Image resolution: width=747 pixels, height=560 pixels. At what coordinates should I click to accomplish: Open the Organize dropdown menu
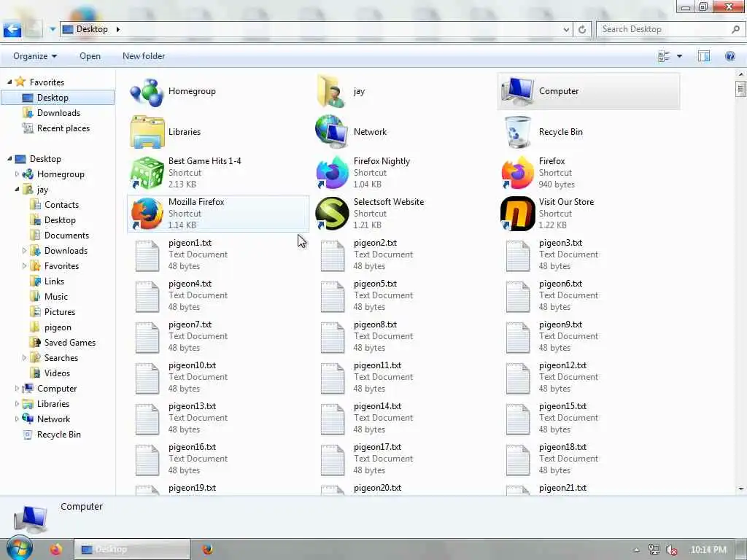35,56
